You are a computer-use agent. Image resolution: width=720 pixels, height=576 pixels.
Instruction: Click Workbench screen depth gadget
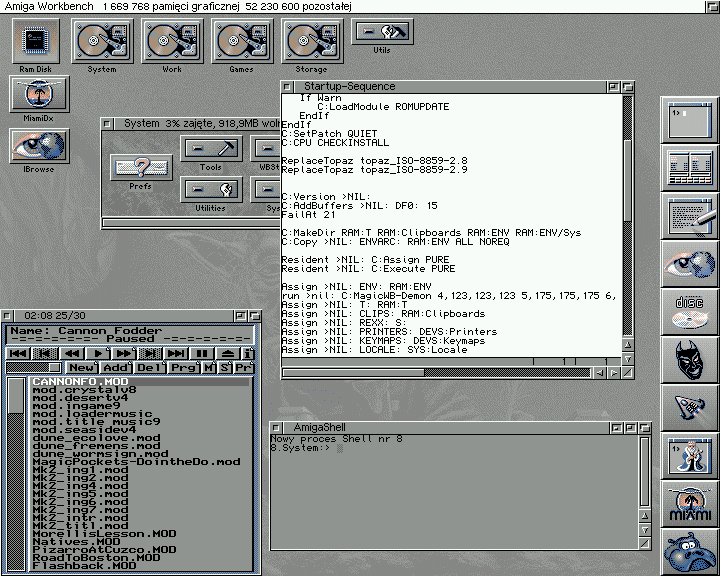point(712,6)
